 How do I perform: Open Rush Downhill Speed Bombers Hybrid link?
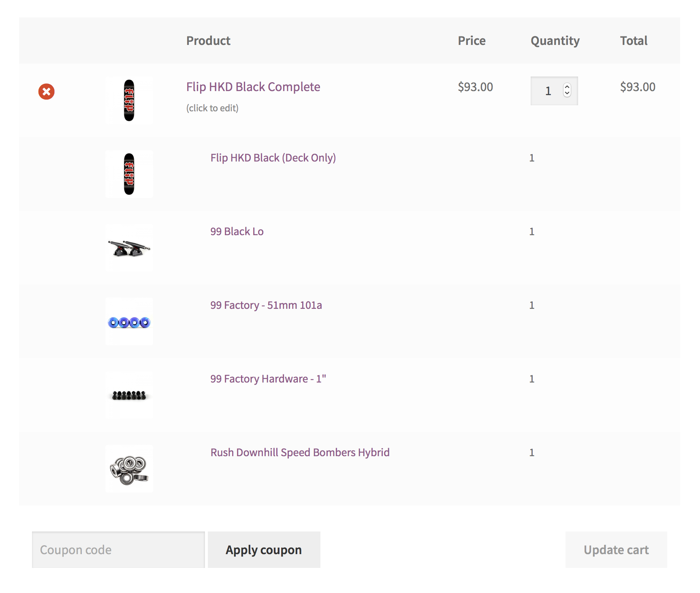[300, 453]
